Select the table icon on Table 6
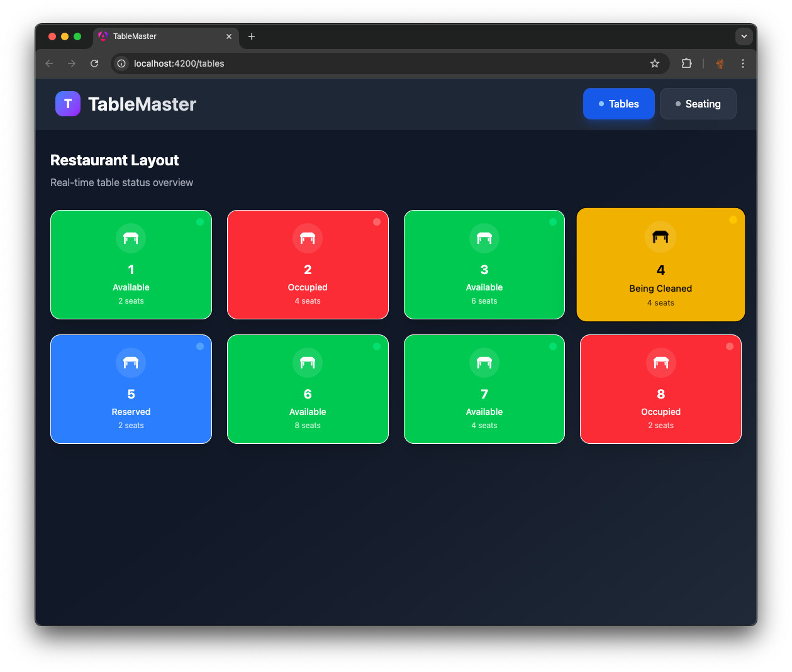792x672 pixels. click(x=308, y=363)
